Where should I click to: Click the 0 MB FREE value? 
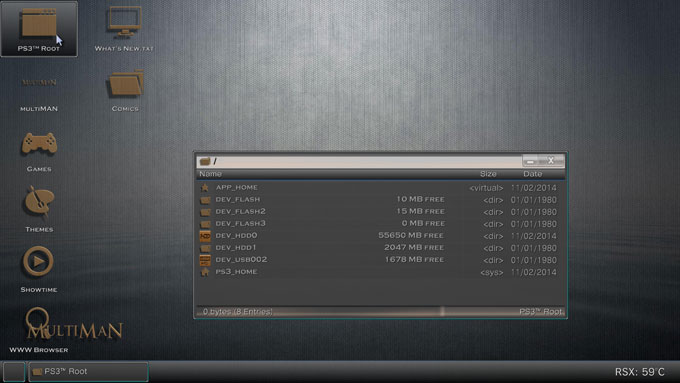coord(423,224)
